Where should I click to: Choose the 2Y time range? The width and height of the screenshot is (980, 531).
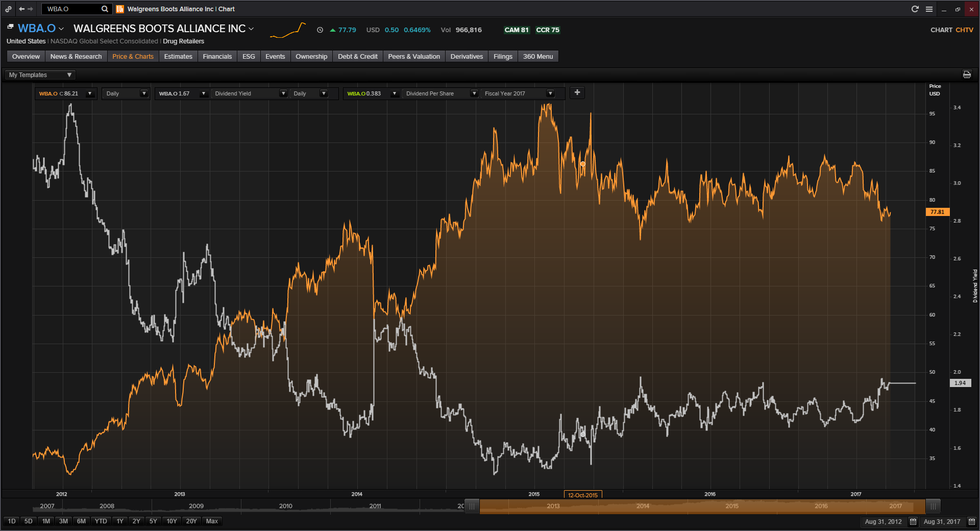[136, 521]
